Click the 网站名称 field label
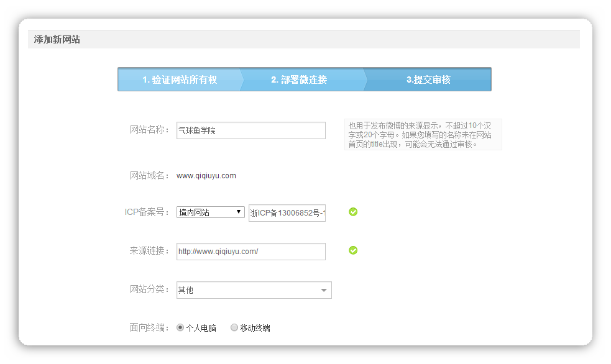Image resolution: width=611 pixels, height=364 pixels. [149, 130]
